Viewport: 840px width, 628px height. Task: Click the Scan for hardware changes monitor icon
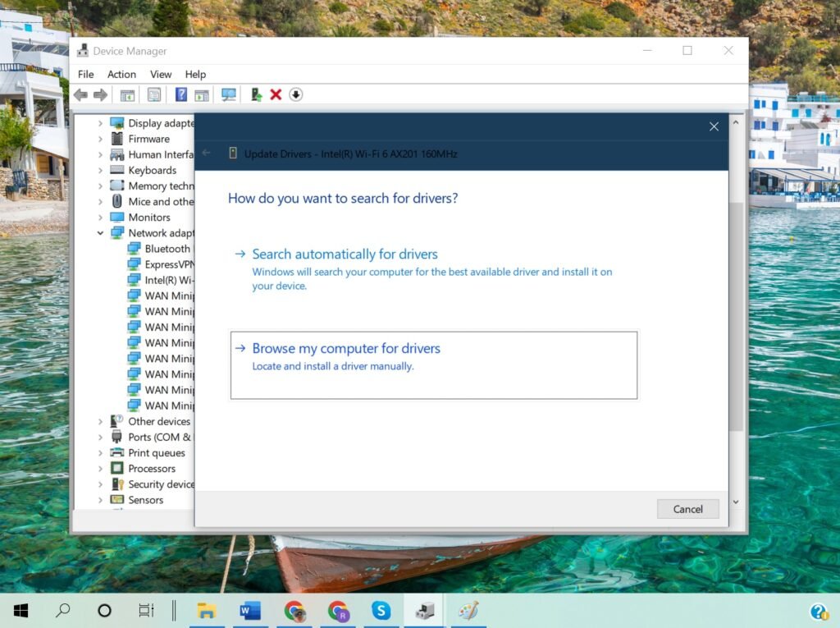tap(229, 95)
